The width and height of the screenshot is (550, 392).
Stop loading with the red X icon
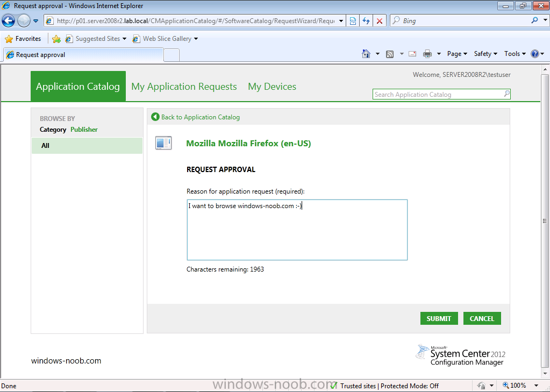click(380, 21)
